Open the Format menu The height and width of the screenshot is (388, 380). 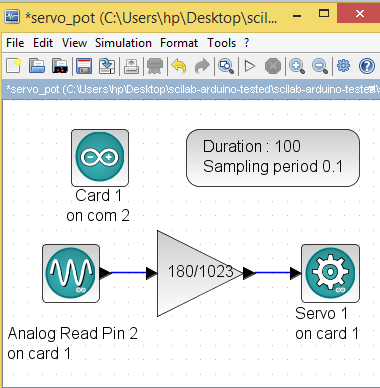pyautogui.click(x=179, y=43)
